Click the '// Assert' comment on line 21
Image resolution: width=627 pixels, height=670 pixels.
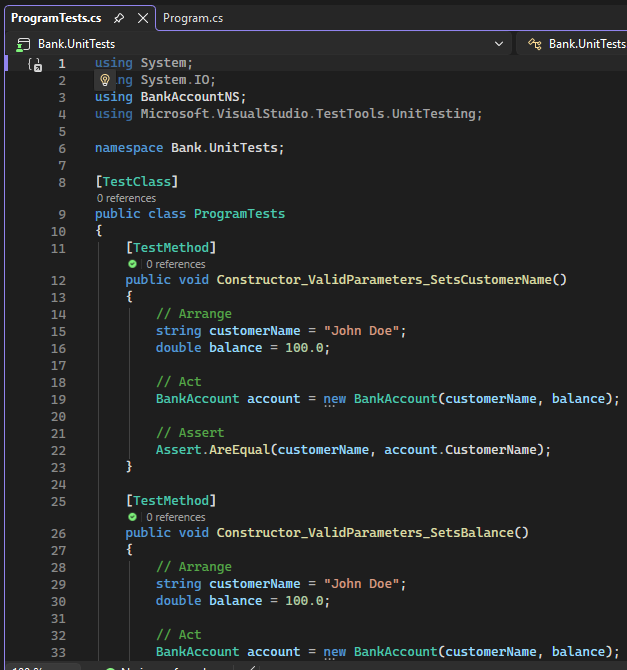click(x=190, y=432)
